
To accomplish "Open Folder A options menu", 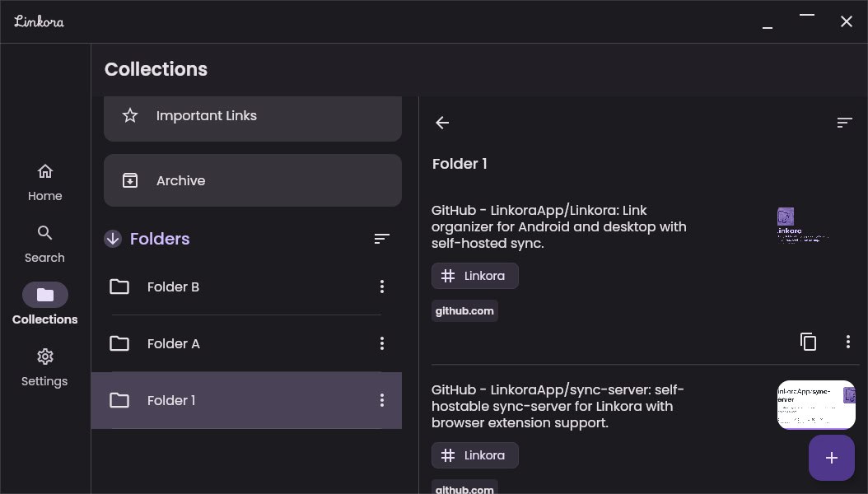I will (381, 343).
